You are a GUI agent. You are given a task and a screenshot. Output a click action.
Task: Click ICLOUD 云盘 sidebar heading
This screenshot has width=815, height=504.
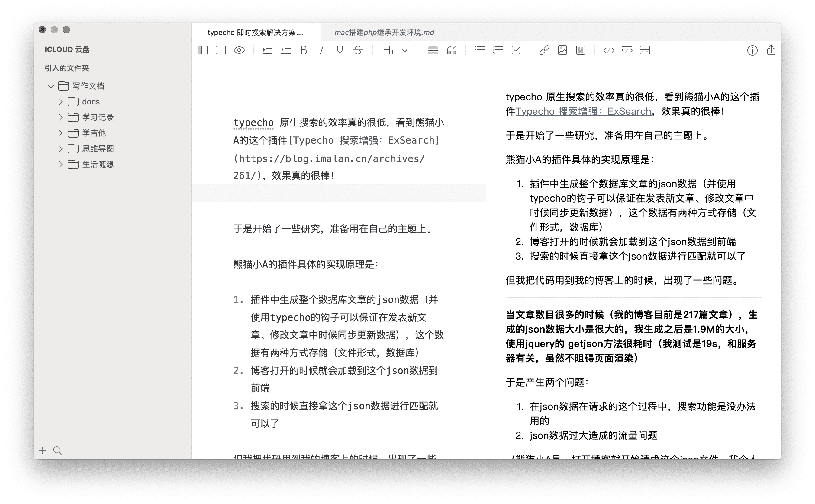pyautogui.click(x=67, y=49)
